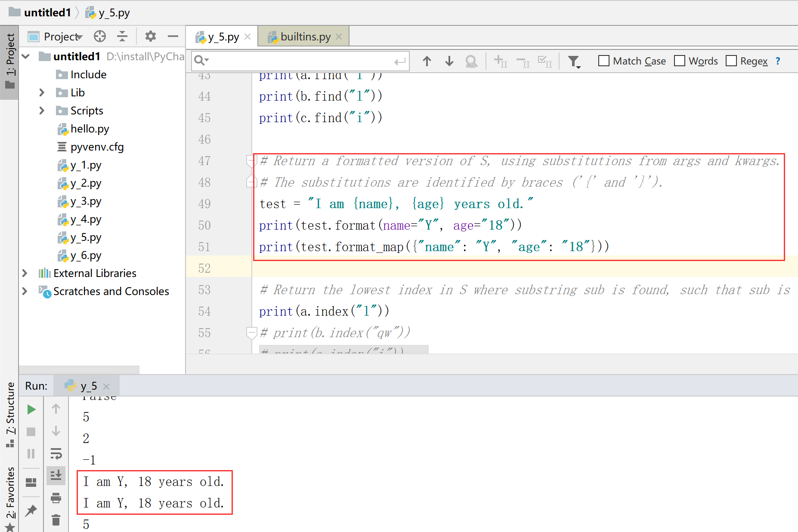Go to previous search occurrence arrow
Viewport: 798px width, 532px height.
[427, 61]
